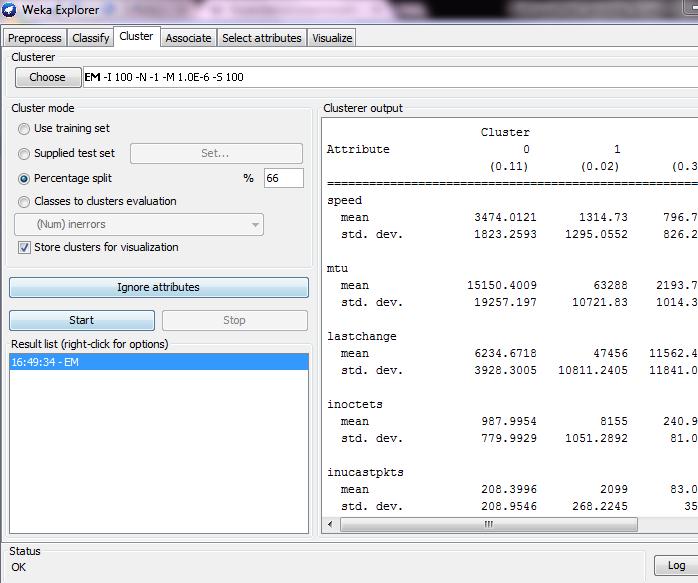Image resolution: width=698 pixels, height=583 pixels.
Task: Open the (Num) inerrors class dropdown
Action: coord(139,224)
